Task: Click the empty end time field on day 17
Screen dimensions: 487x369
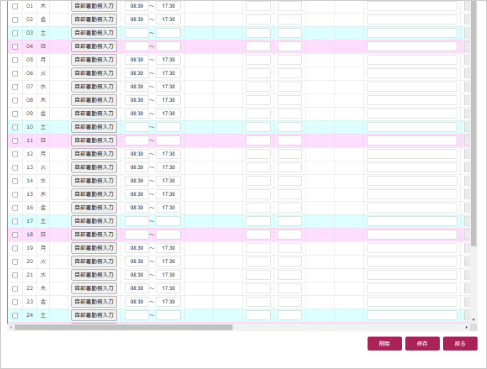Action: click(168, 221)
